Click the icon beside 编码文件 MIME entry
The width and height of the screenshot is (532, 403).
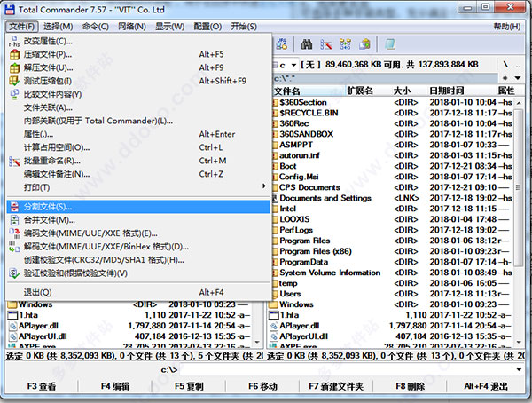14,233
